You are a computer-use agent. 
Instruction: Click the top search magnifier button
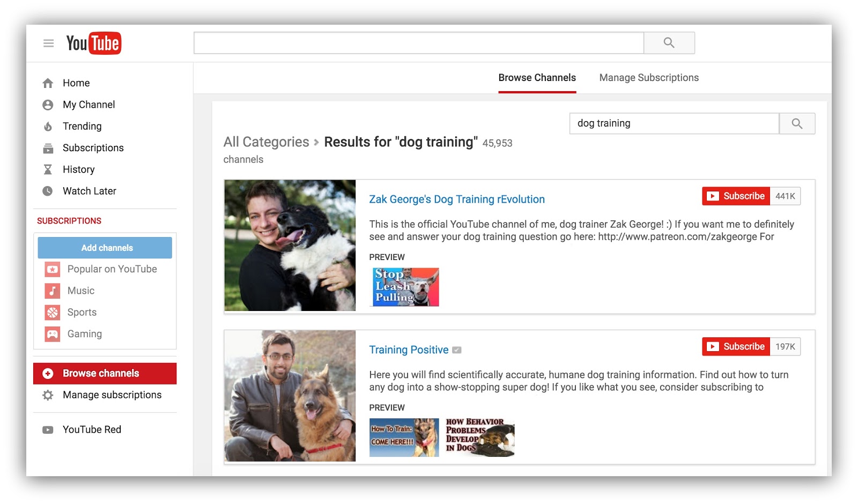tap(669, 43)
